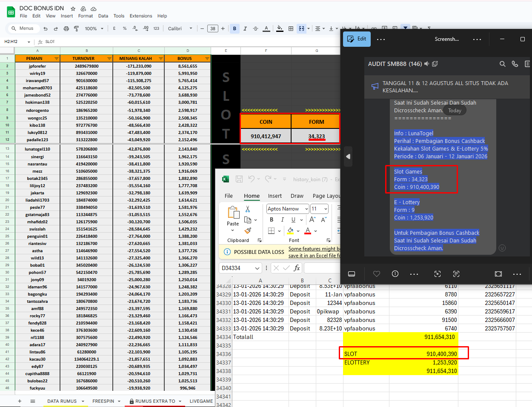Click the print icon in Google Sheets
Viewport: 532px width, 407px height.
(66, 28)
